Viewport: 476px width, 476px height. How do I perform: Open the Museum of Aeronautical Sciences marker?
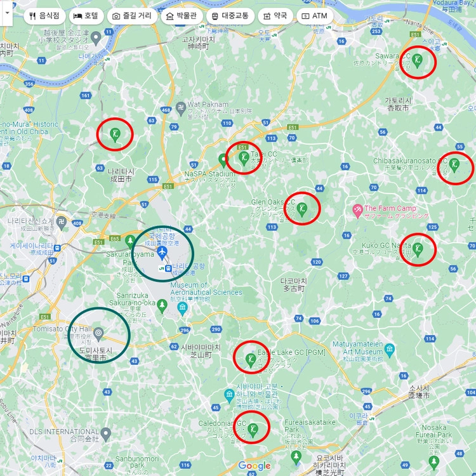182,309
